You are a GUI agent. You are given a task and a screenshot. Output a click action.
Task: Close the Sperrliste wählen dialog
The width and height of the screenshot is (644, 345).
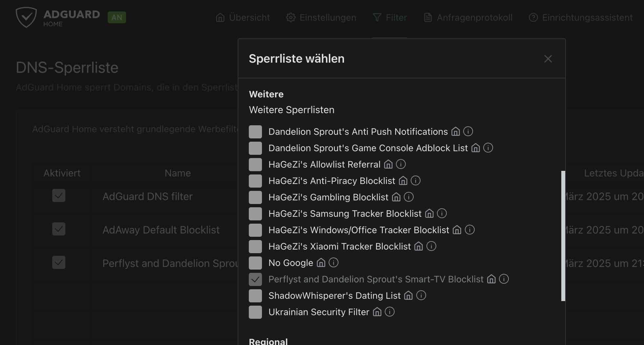(x=548, y=59)
